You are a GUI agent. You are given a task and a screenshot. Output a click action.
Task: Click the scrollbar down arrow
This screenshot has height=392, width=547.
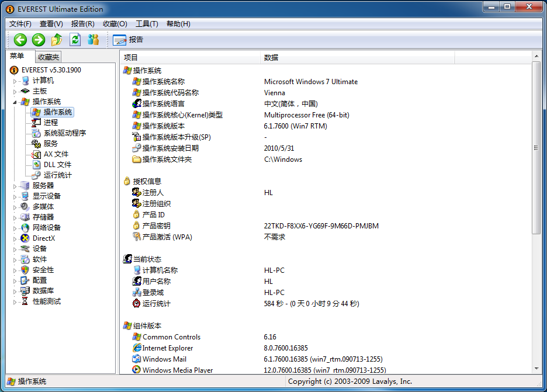pos(536,369)
